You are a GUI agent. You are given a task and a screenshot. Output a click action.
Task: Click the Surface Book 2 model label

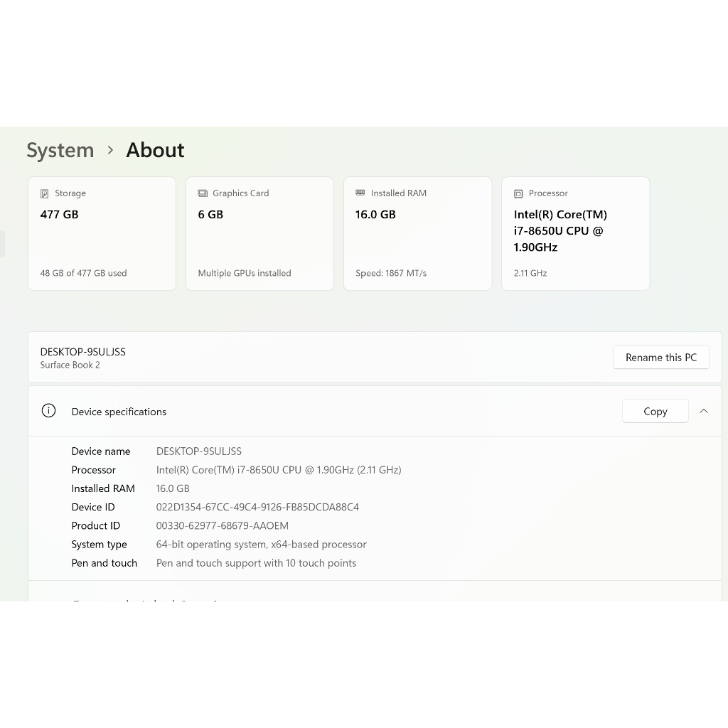click(x=70, y=365)
